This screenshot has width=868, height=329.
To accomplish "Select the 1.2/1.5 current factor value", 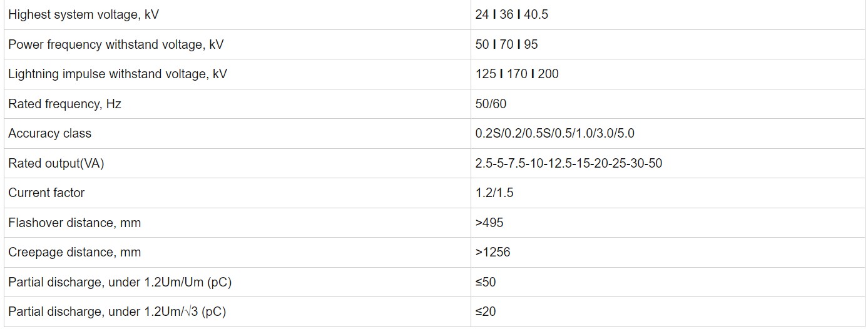I will 494,193.
